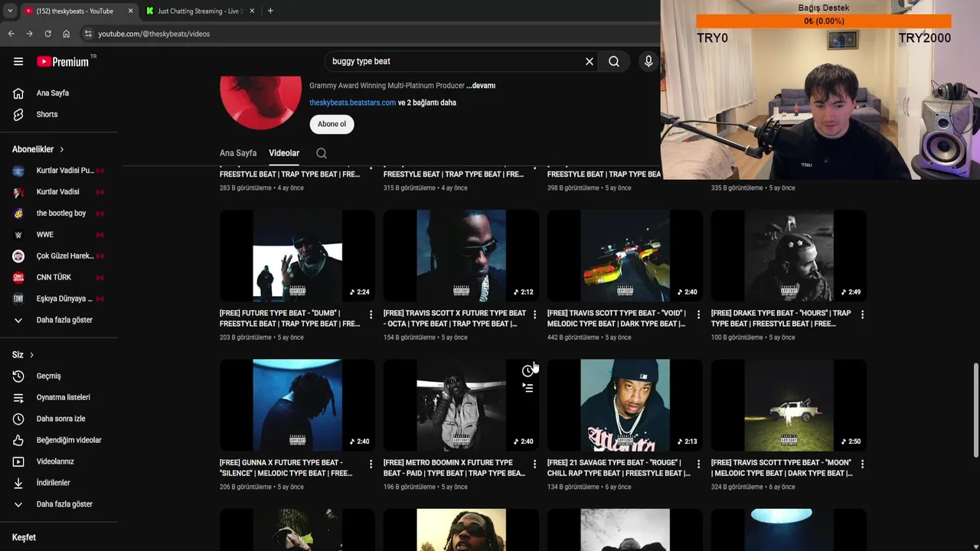Open ve 2 bağlantı daha links
Image resolution: width=980 pixels, height=551 pixels.
[x=427, y=103]
